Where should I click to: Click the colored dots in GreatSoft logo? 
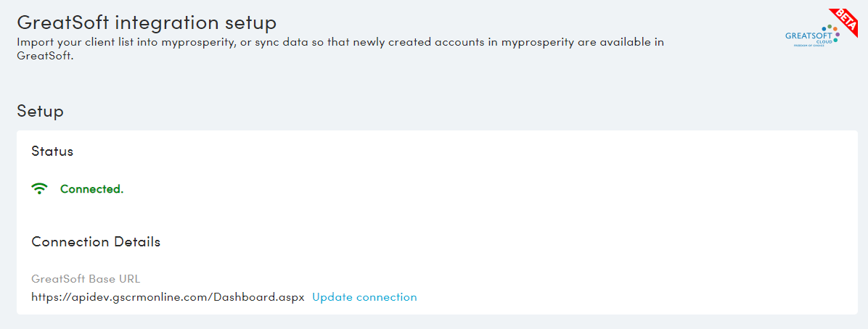tap(830, 33)
